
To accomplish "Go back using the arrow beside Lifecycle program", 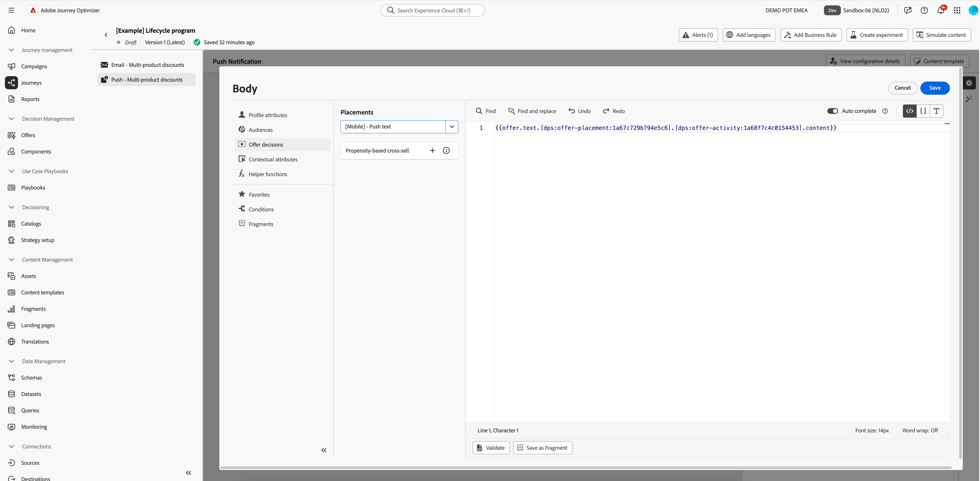I will coord(106,35).
